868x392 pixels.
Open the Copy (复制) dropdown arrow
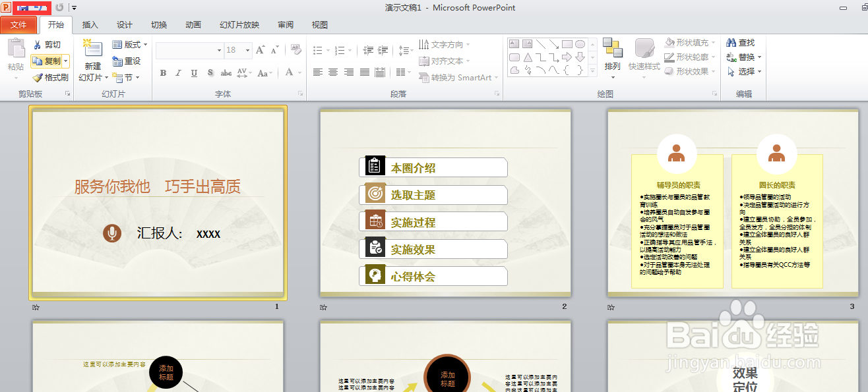66,61
